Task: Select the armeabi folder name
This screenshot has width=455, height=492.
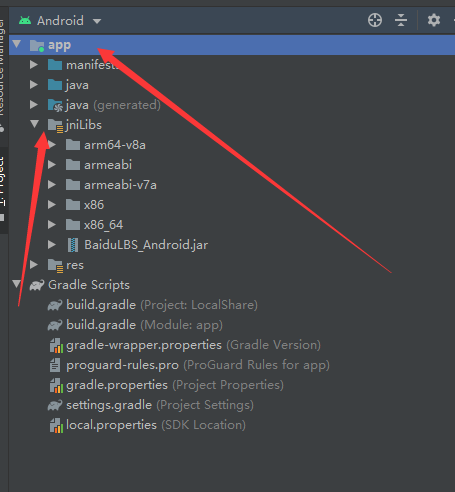Action: point(108,165)
